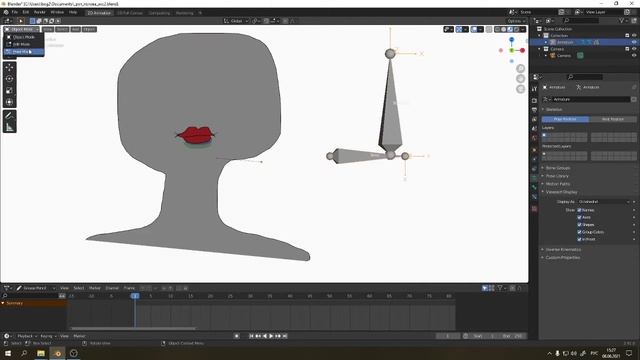Hide the Collection via its eye icon
This screenshot has height=360, width=640.
click(x=634, y=36)
